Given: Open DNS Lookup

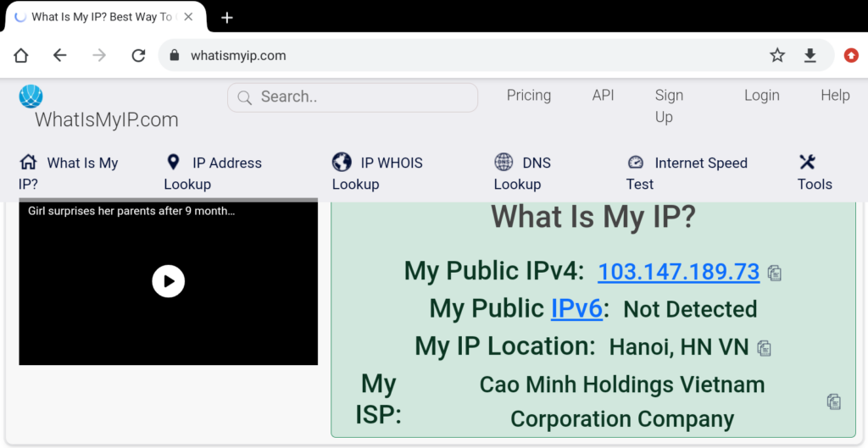Looking at the screenshot, I should [x=522, y=173].
